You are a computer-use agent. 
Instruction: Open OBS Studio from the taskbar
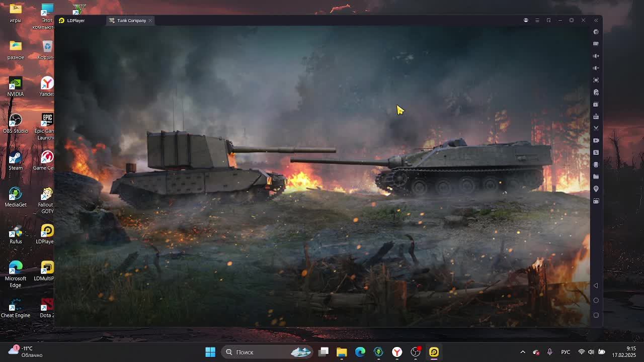[x=416, y=352]
